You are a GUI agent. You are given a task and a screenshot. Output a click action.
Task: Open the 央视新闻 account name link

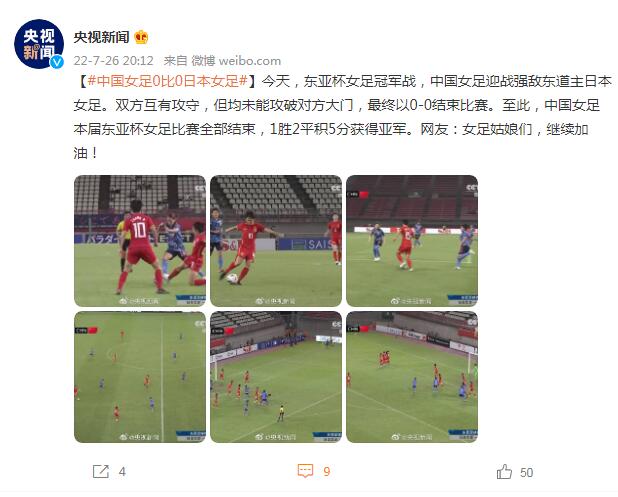click(x=101, y=37)
